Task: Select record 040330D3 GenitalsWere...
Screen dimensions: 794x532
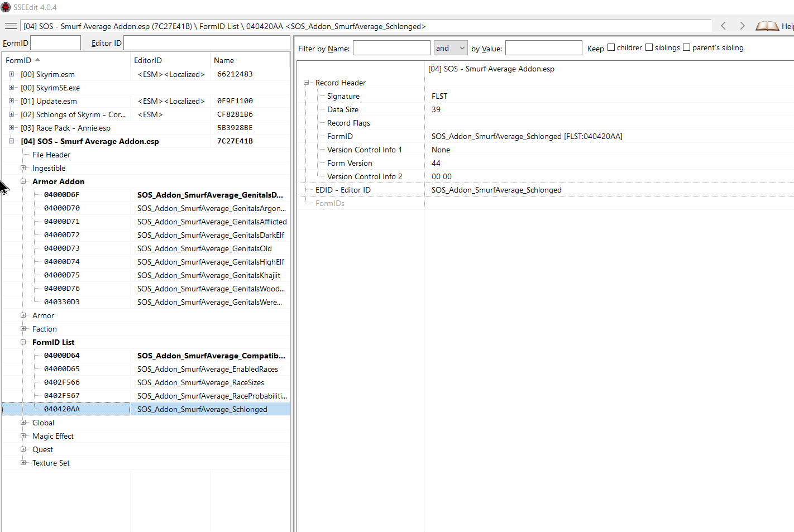Action: 146,302
